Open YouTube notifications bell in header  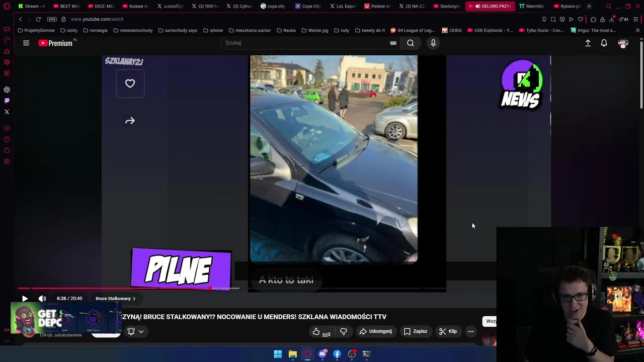(x=604, y=43)
